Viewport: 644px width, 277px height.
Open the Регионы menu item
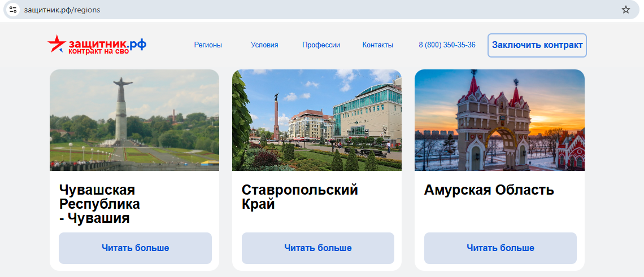pyautogui.click(x=208, y=45)
